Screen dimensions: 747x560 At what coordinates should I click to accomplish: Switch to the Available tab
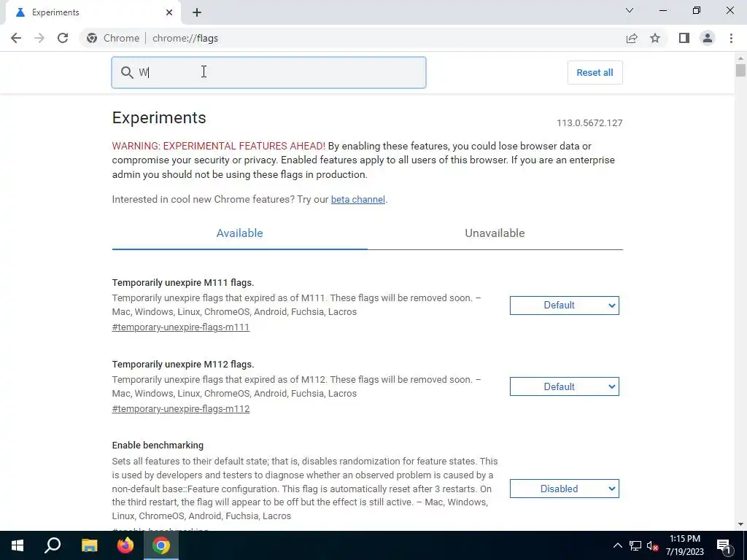tap(239, 233)
